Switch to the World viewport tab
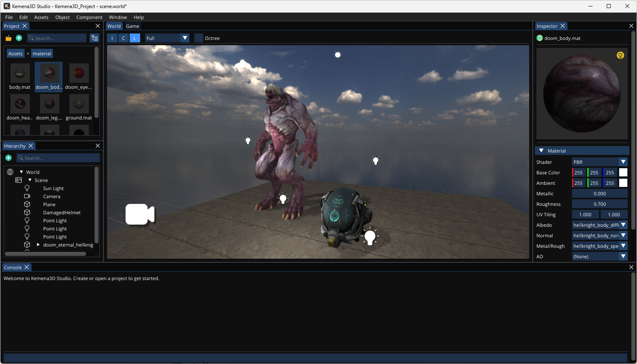 click(114, 26)
